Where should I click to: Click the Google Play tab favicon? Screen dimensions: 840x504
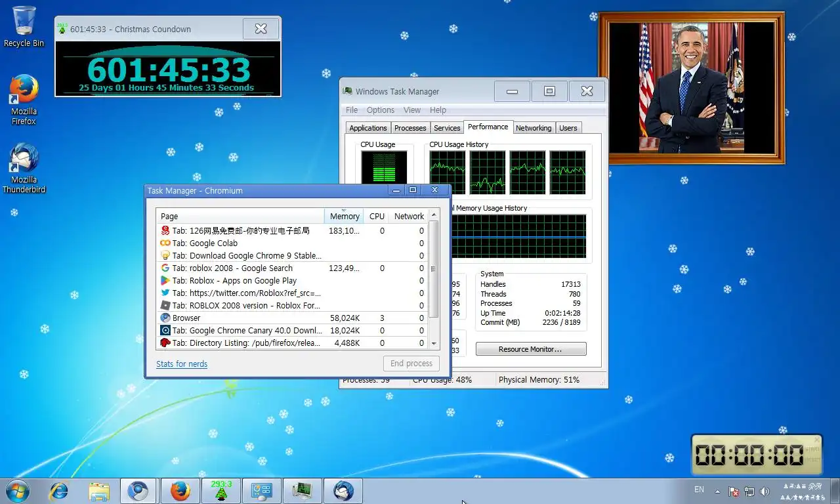[165, 281]
